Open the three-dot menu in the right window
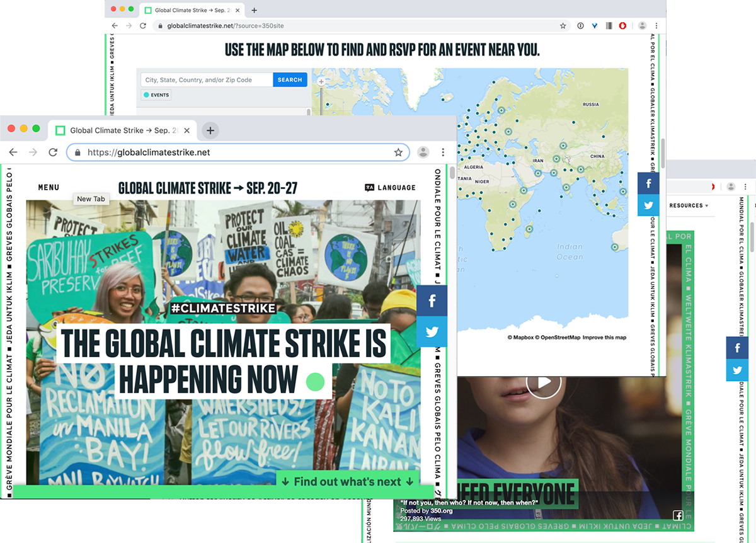The height and width of the screenshot is (543, 756). [x=745, y=186]
